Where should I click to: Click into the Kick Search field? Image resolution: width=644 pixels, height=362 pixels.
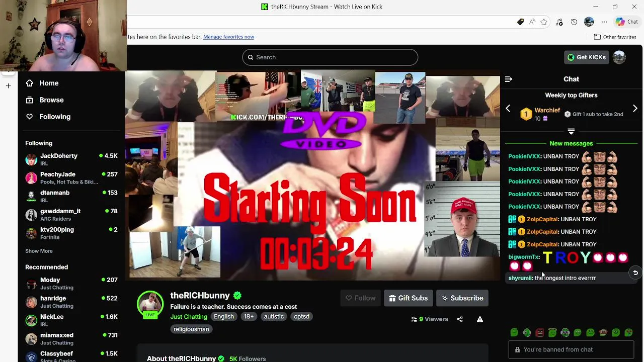pyautogui.click(x=330, y=57)
